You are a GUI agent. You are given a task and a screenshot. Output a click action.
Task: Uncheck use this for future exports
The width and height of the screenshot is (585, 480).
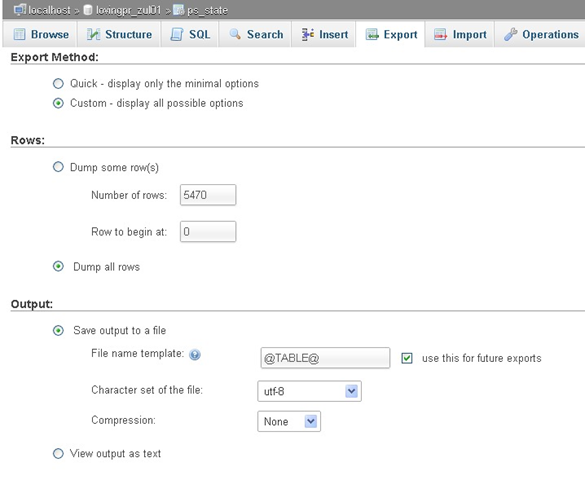point(407,358)
